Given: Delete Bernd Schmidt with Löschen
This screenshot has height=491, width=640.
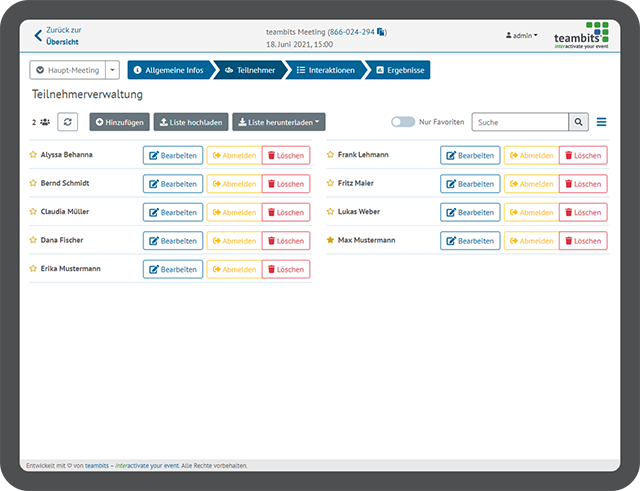Looking at the screenshot, I should point(286,184).
